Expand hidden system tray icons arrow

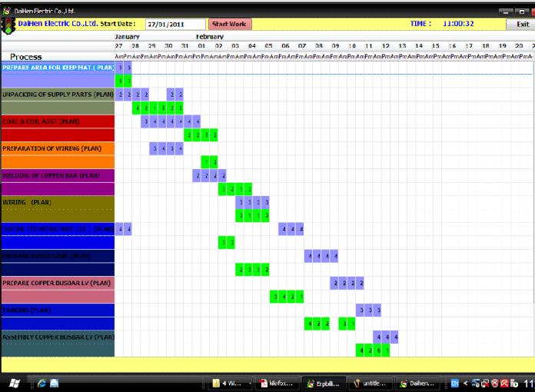pyautogui.click(x=465, y=383)
